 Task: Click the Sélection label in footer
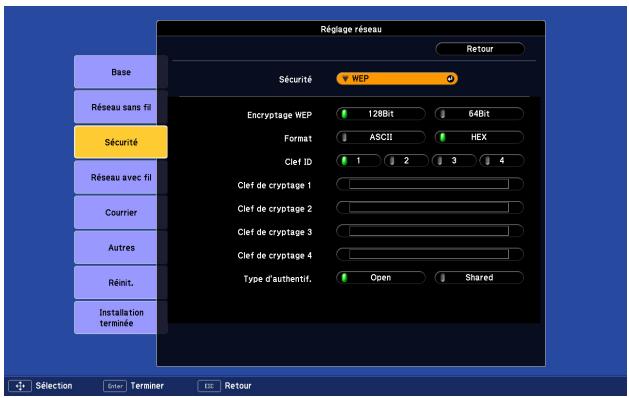pos(54,386)
